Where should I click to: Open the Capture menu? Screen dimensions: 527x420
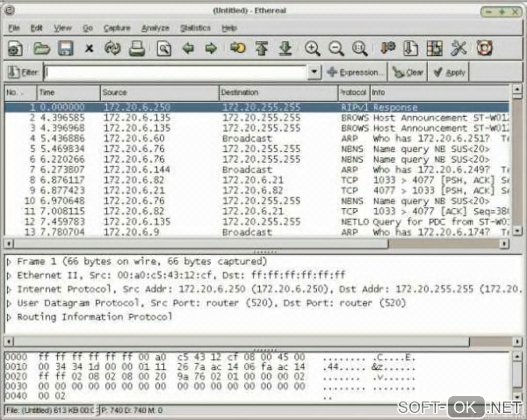pos(117,28)
